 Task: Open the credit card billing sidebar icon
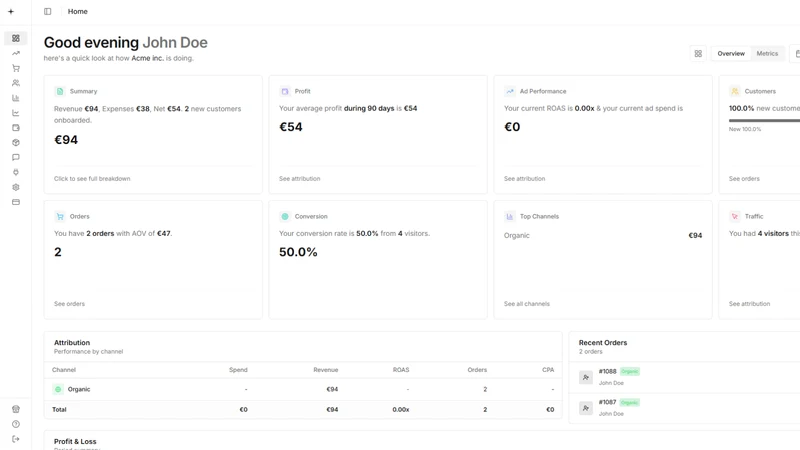coord(16,202)
